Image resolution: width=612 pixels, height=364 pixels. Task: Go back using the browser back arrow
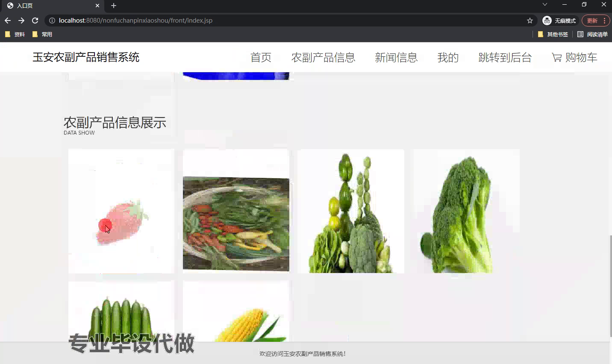(x=8, y=21)
